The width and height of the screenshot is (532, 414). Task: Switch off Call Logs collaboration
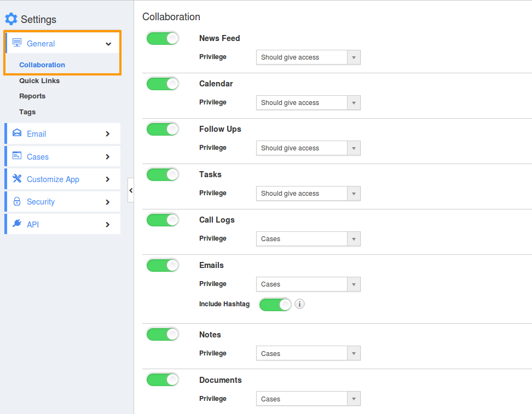point(163,220)
